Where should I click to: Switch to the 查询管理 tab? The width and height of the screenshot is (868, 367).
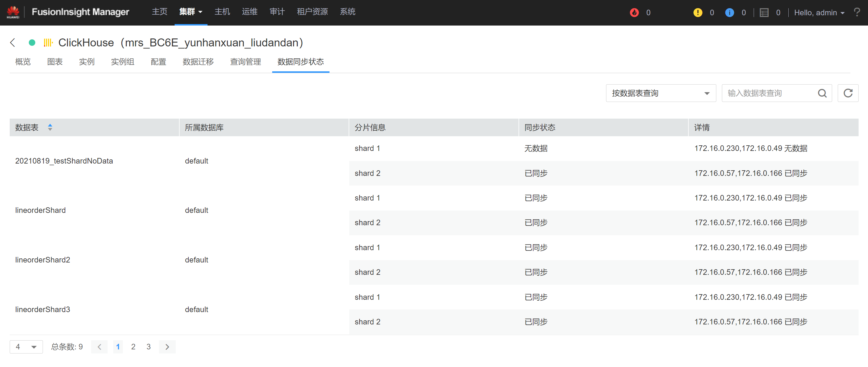[x=245, y=62]
